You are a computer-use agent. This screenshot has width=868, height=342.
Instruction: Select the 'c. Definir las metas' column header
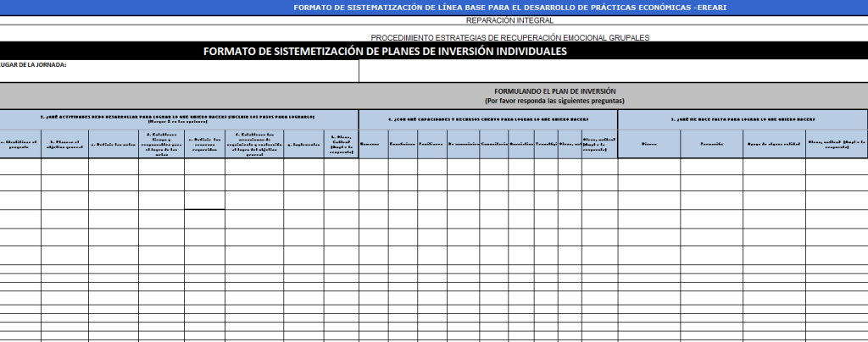114,144
